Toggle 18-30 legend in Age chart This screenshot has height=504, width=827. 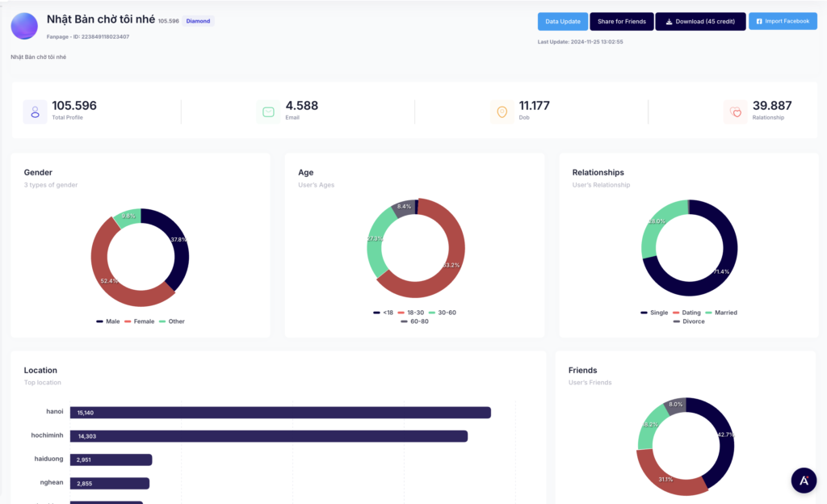411,313
